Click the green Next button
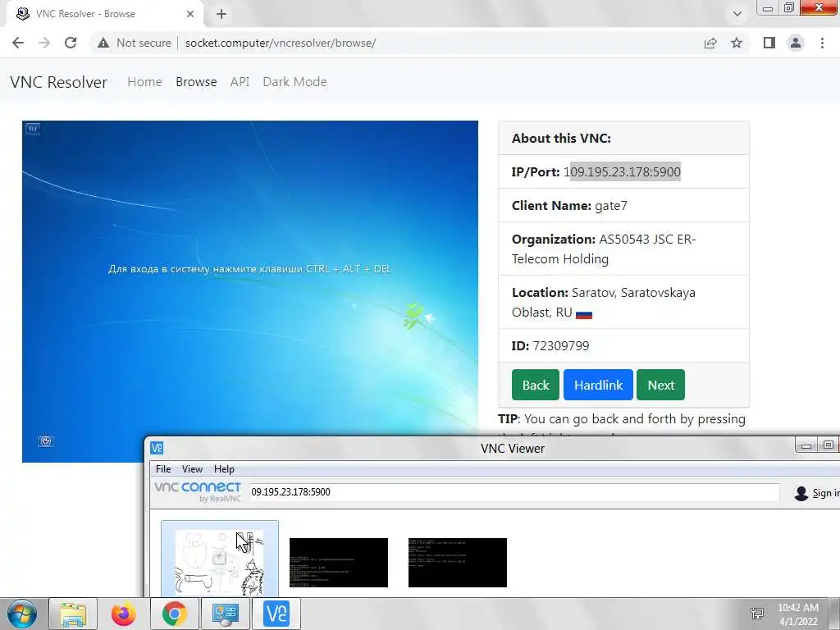 click(x=660, y=385)
